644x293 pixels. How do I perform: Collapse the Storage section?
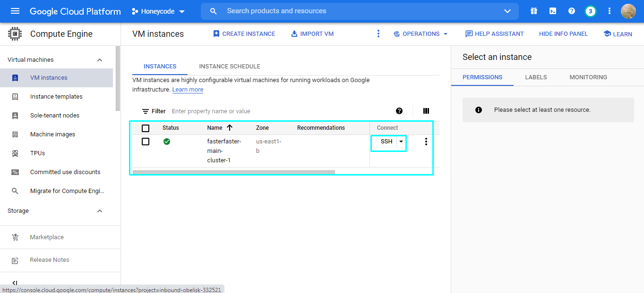[100, 211]
